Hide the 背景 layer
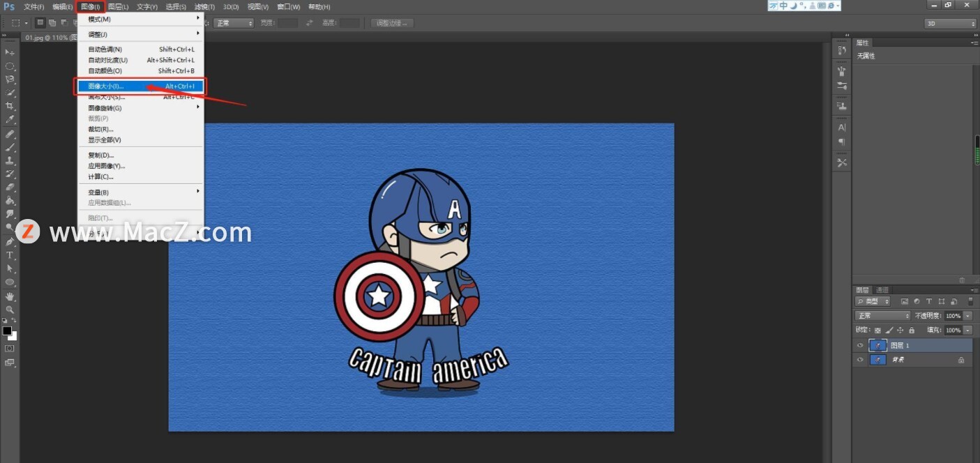The width and height of the screenshot is (980, 463). click(860, 360)
